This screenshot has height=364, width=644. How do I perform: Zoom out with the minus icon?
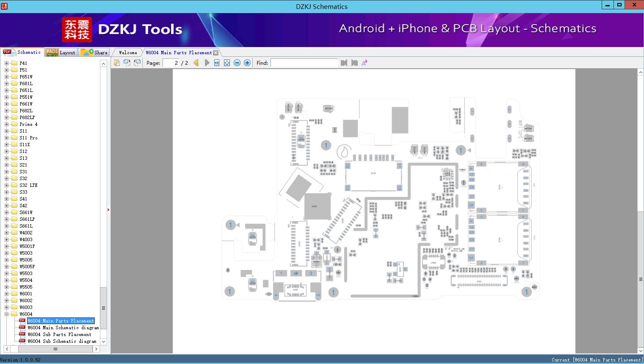click(237, 63)
